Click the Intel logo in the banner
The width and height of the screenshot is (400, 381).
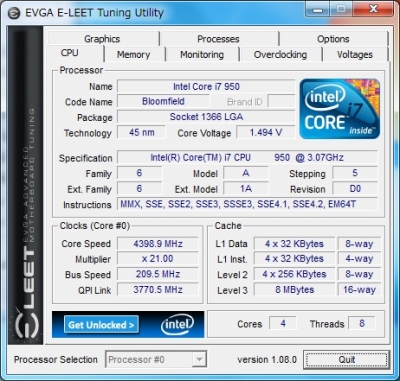(177, 324)
